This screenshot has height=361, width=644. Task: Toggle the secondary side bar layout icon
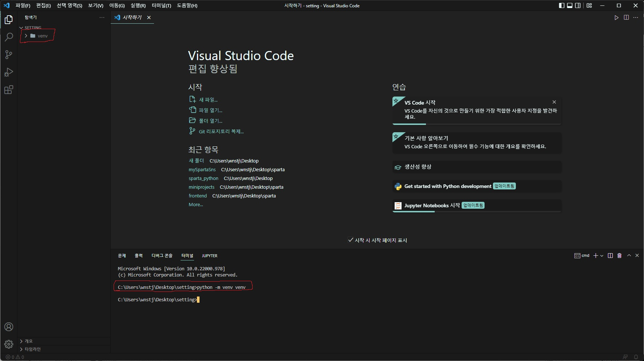[x=578, y=5]
